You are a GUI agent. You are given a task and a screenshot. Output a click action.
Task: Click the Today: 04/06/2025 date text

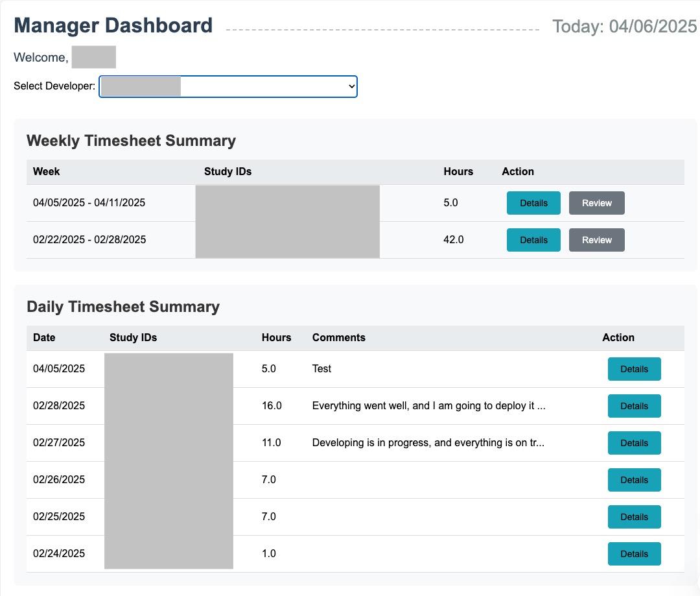point(624,27)
